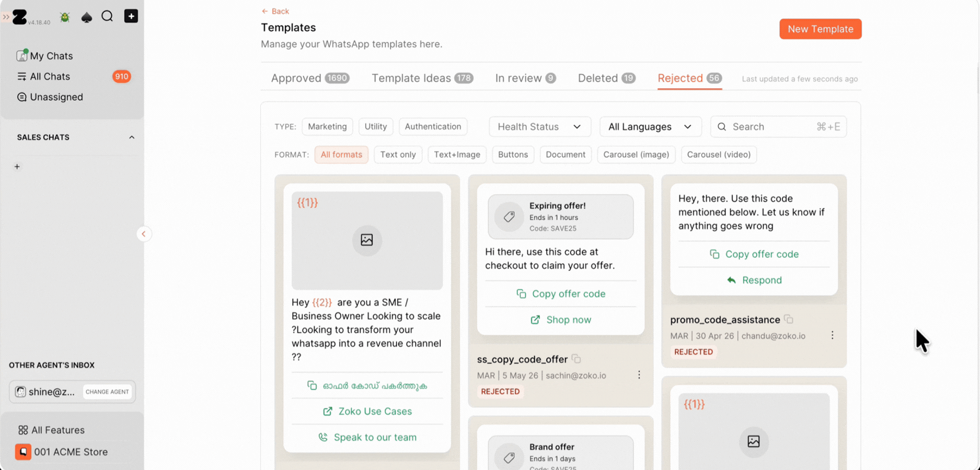Add a new sales chat group with plus
This screenshot has height=470, width=980.
coord(17,167)
